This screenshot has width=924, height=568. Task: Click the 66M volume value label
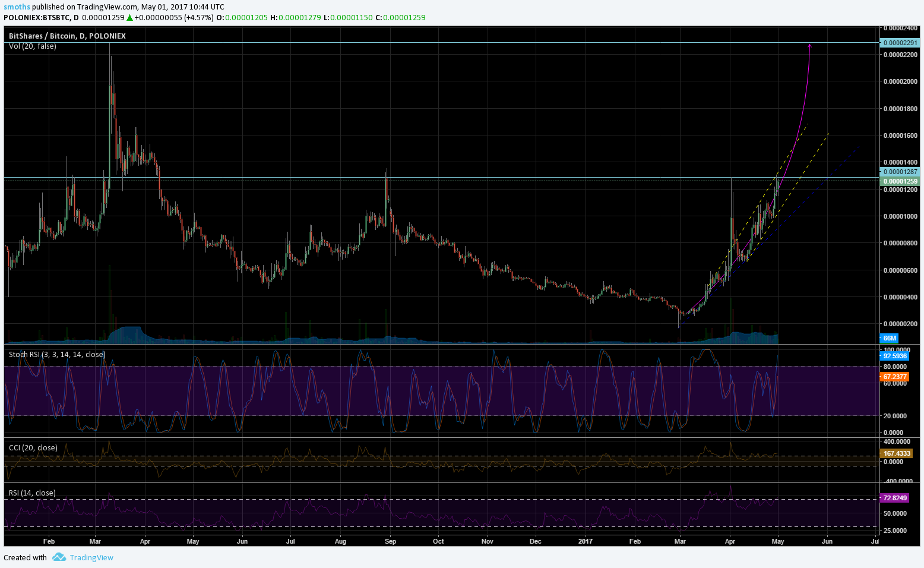[x=889, y=338]
